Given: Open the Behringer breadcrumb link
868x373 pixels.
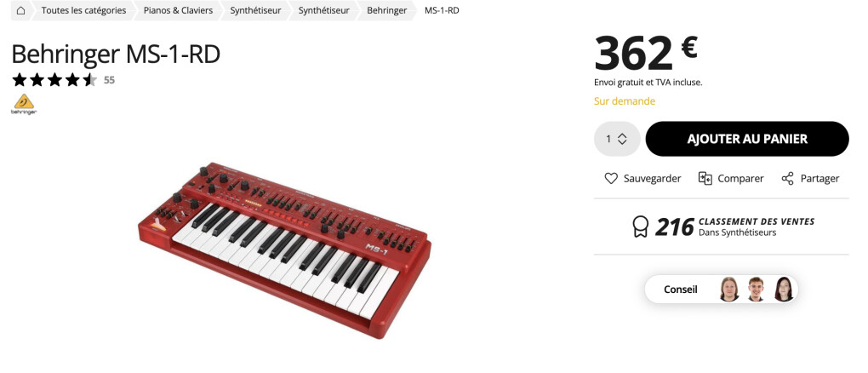Looking at the screenshot, I should pos(387,10).
